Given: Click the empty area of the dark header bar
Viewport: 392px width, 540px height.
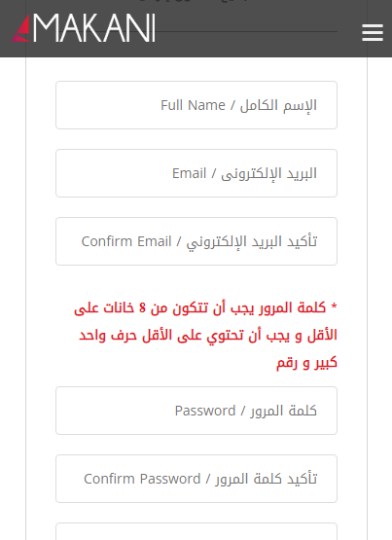Looking at the screenshot, I should point(258,47).
